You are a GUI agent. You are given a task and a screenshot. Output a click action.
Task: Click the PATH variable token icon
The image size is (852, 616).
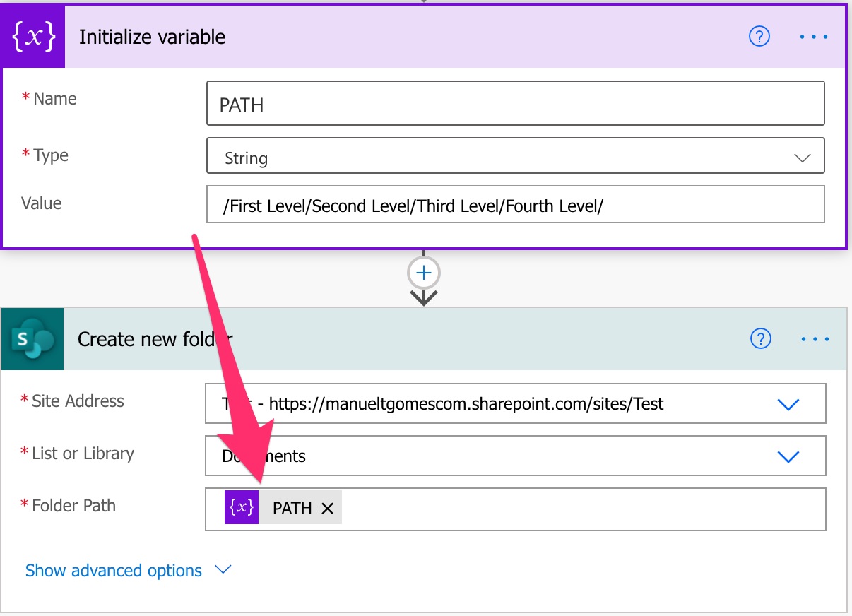tap(240, 508)
